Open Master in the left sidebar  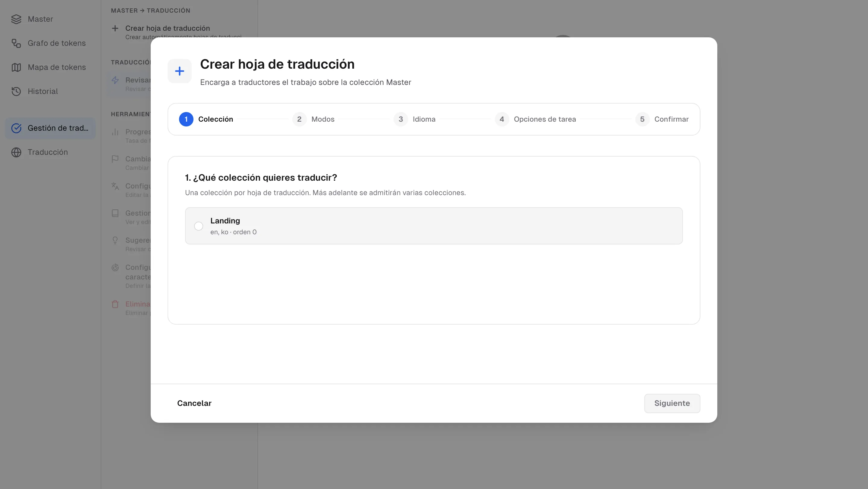(x=50, y=19)
